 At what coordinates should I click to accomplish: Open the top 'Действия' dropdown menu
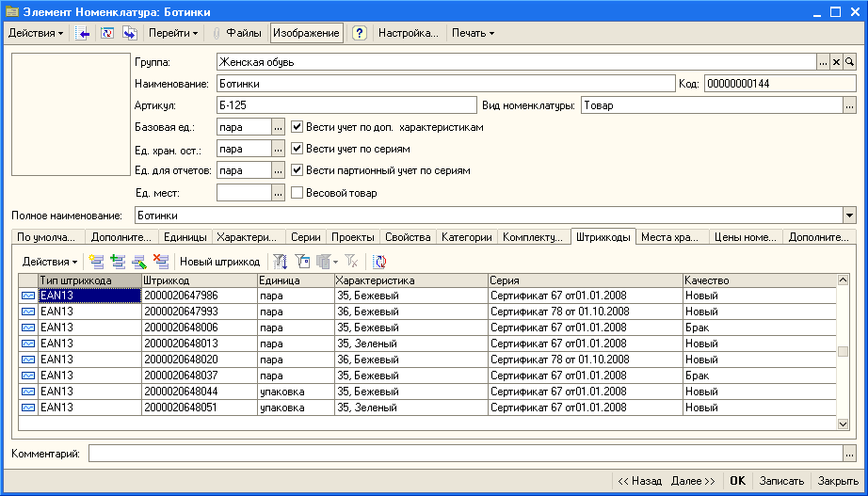click(36, 33)
